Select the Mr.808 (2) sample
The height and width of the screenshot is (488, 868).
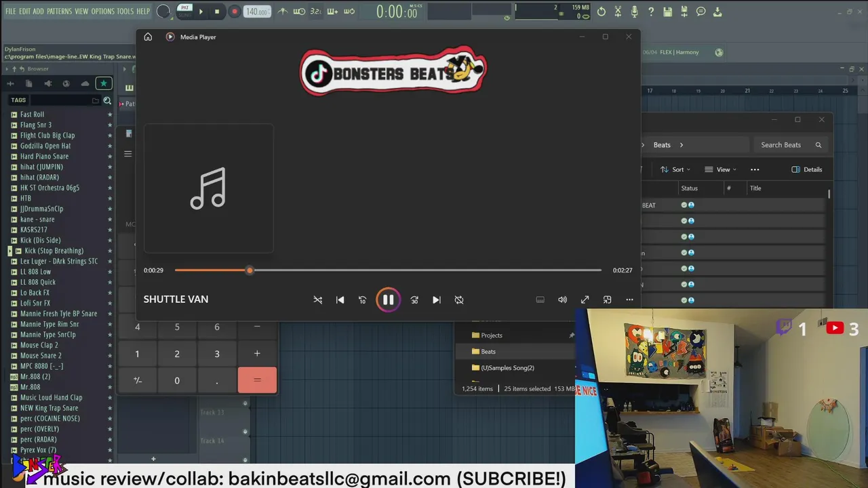35,376
